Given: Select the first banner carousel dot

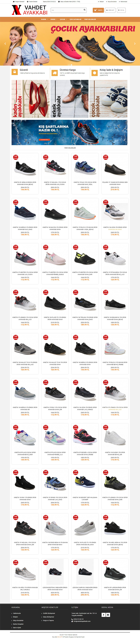Looking at the screenshot, I should pos(69,65).
